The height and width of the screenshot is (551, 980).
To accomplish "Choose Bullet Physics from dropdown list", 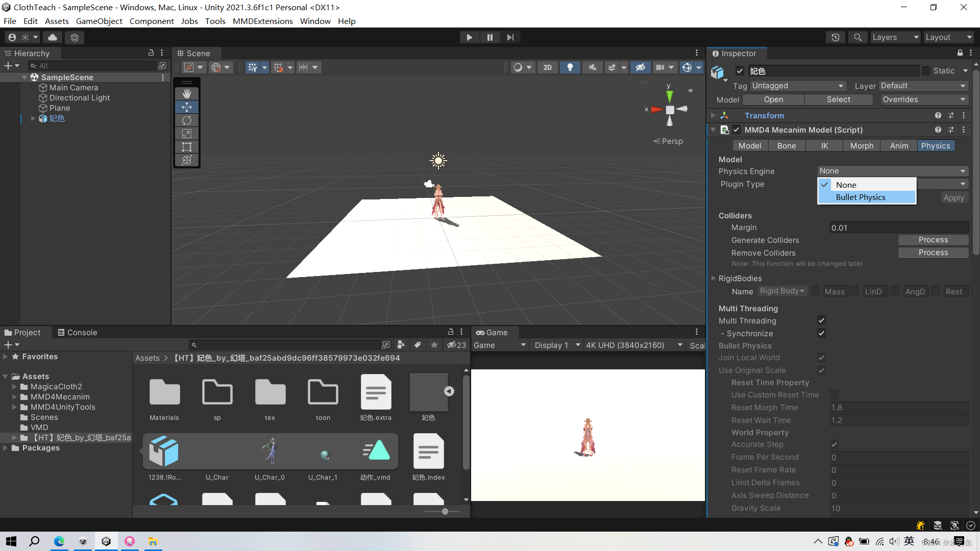I will click(x=861, y=197).
